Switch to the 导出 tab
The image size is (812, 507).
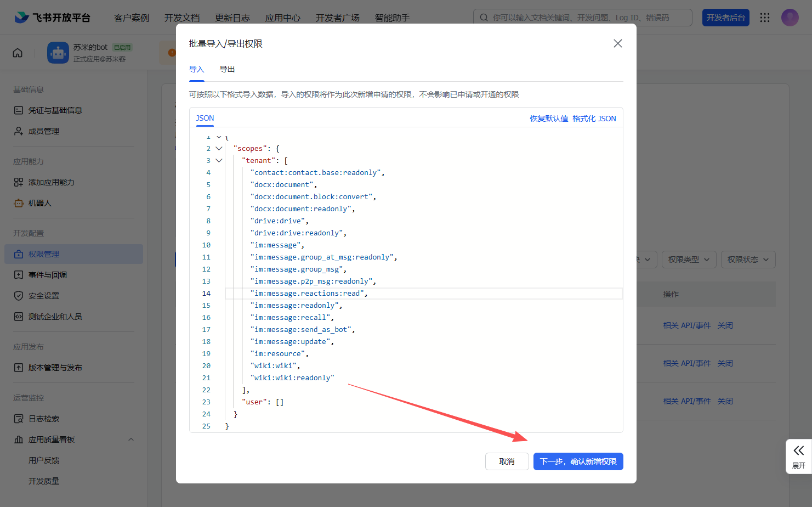coord(227,69)
